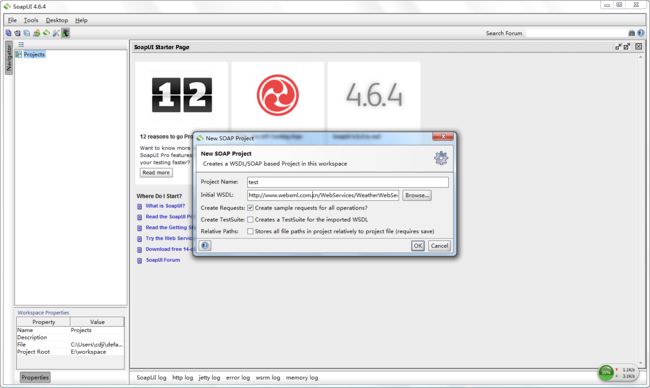Click the 4.6.4 version thumbnail
The width and height of the screenshot is (650, 388).
(x=374, y=95)
